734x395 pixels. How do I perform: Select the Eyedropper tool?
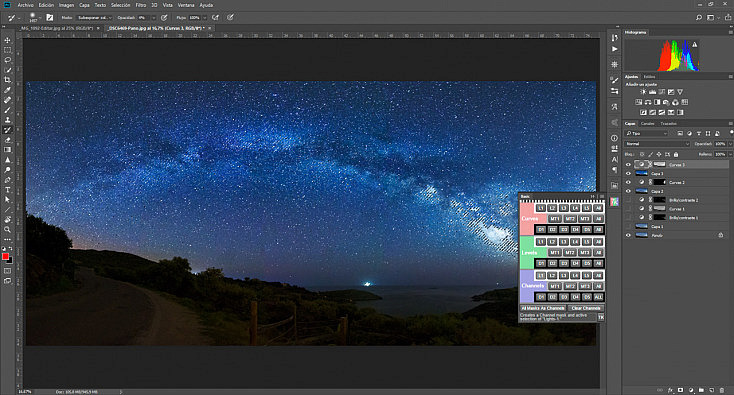[x=7, y=90]
